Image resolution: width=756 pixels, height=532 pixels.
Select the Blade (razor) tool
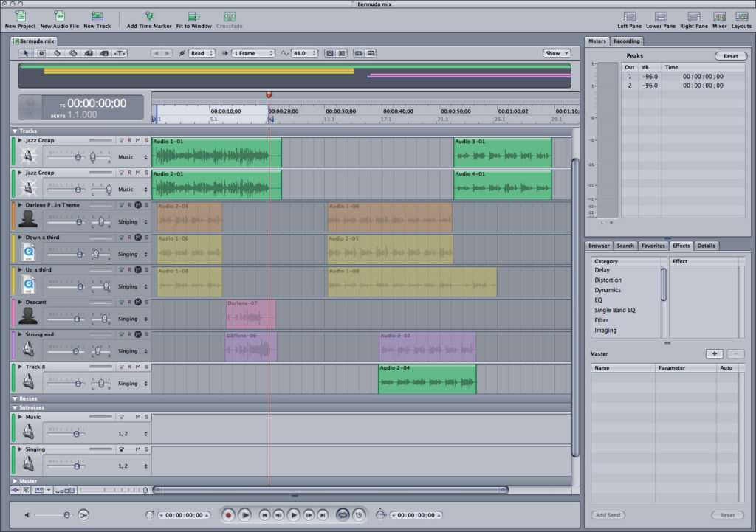click(x=58, y=53)
